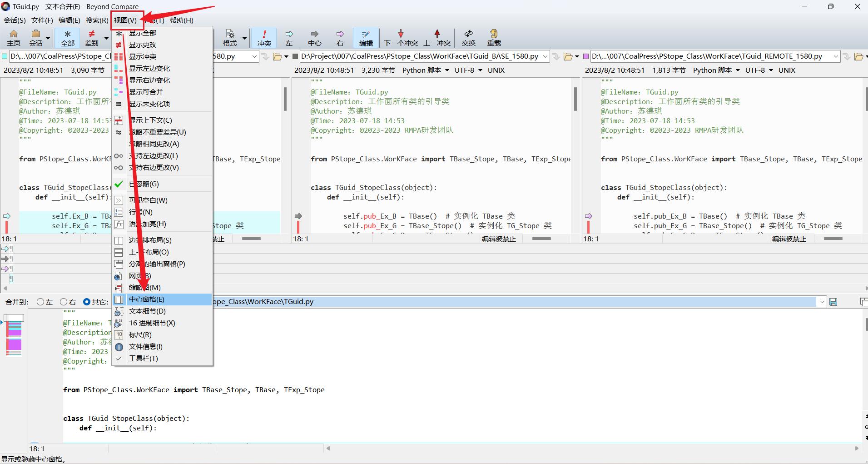Open right file path TGuid_REMOTE_1580.py dropdown
This screenshot has height=464, width=868.
pos(836,56)
